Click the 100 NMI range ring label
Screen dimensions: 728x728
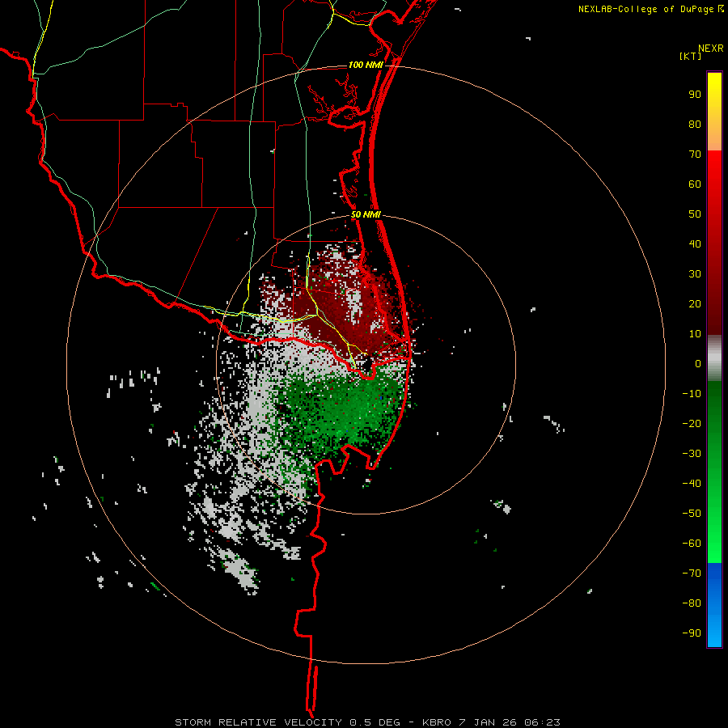(366, 65)
